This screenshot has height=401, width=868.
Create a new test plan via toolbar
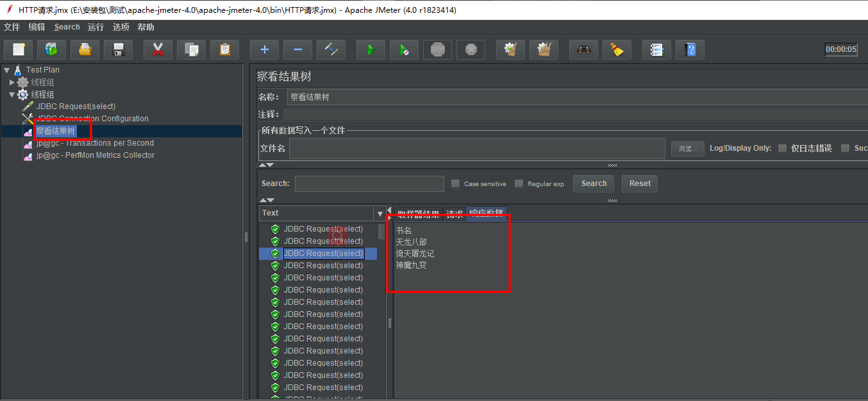(18, 49)
